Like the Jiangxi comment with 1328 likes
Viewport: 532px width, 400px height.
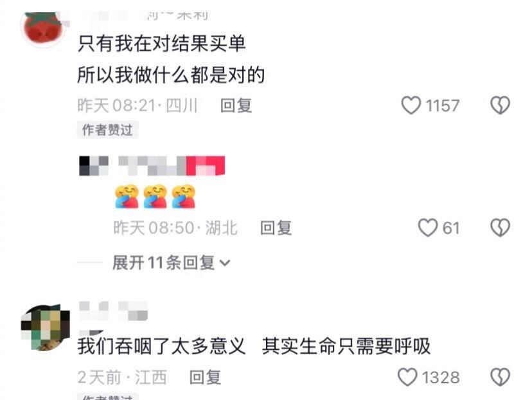[x=407, y=377]
